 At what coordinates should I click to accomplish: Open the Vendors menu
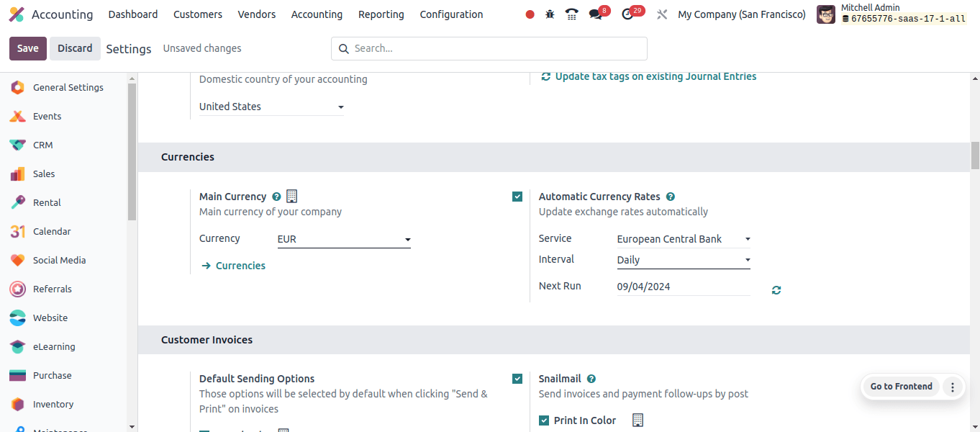257,14
